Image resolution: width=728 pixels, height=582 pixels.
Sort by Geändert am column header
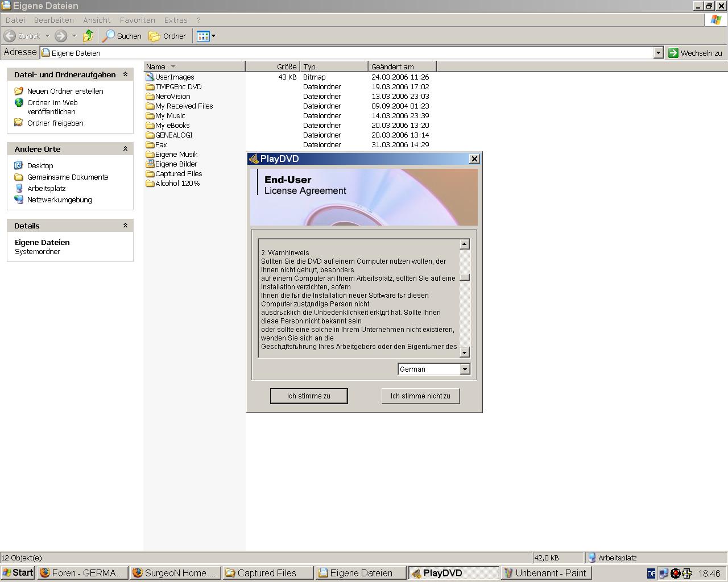402,66
